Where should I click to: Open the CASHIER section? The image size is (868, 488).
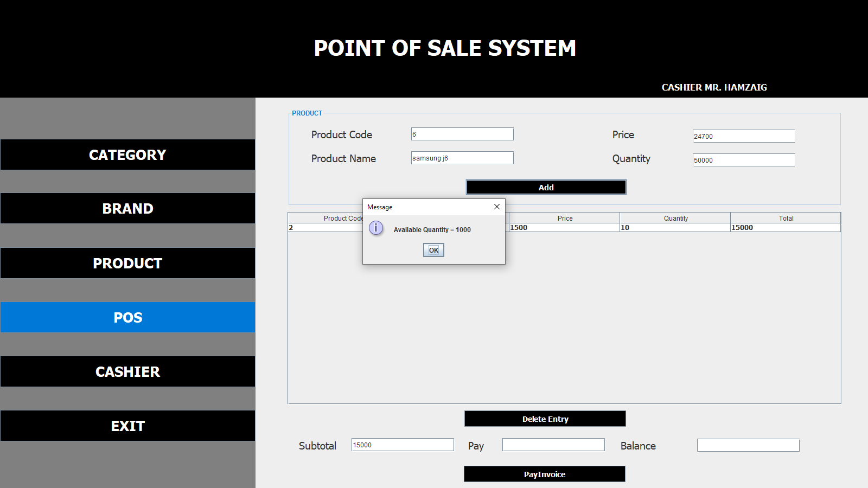[127, 372]
